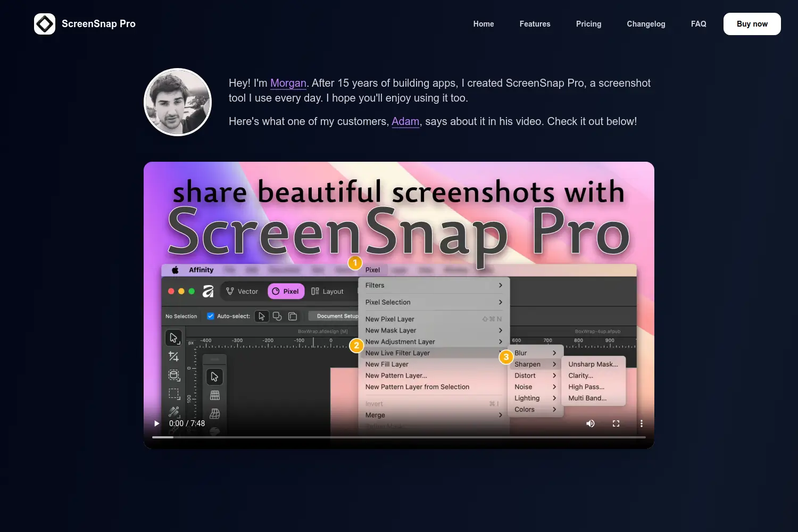
Task: Click the px ruler units box
Action: pyautogui.click(x=191, y=343)
